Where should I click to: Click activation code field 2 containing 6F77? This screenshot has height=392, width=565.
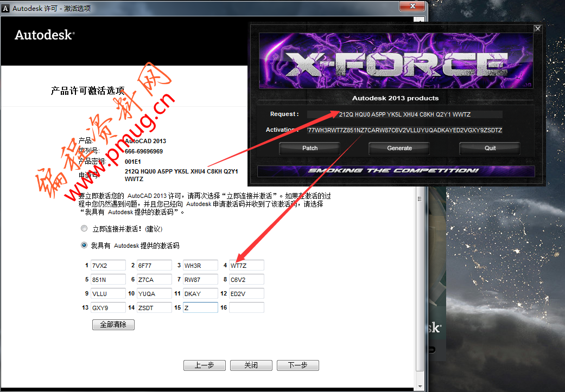tap(154, 265)
